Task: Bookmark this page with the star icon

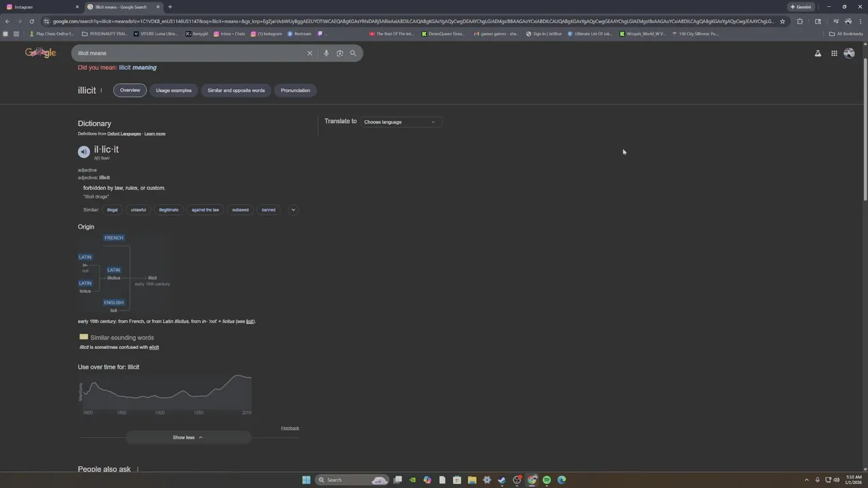Action: tap(783, 21)
